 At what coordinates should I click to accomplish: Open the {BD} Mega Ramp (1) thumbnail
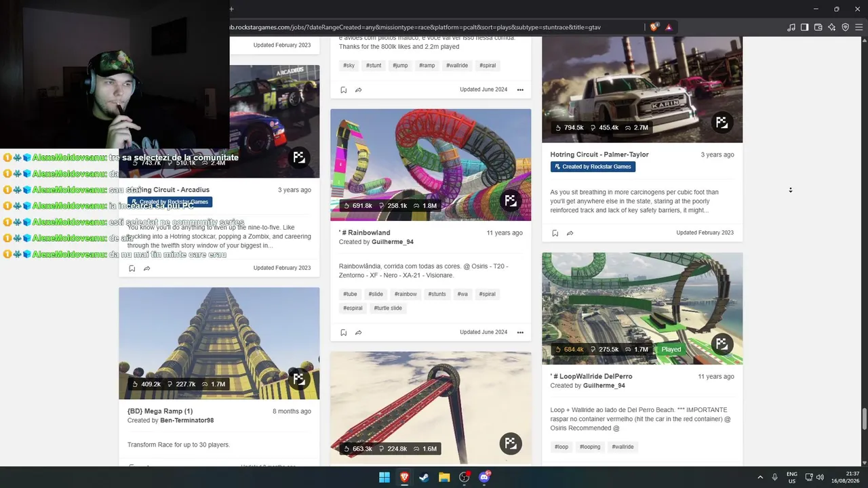click(x=219, y=343)
